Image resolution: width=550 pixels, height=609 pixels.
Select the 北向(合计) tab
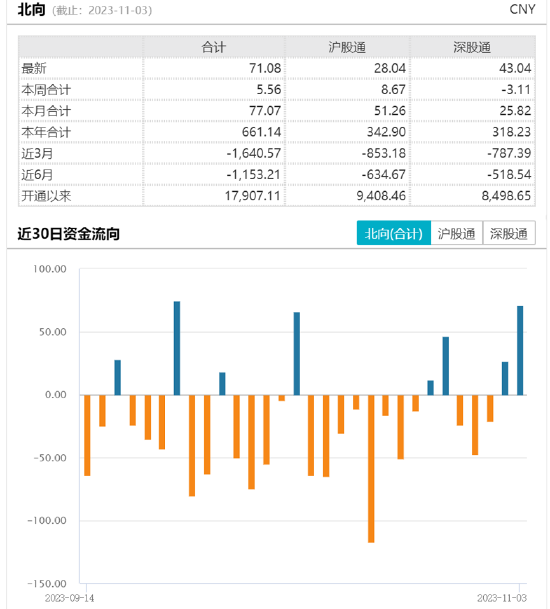click(393, 233)
